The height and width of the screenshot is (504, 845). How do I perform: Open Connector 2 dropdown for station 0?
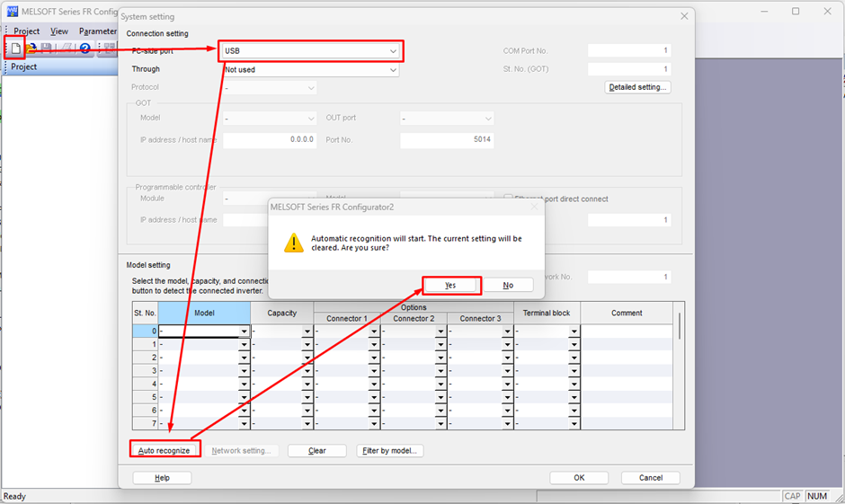pos(440,332)
